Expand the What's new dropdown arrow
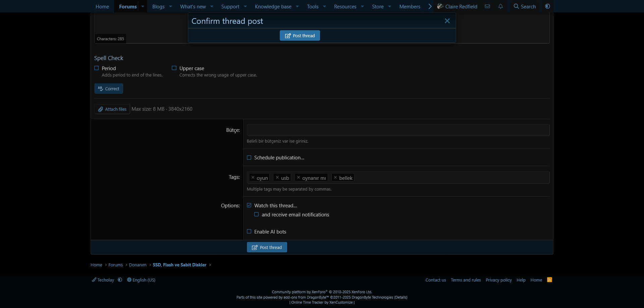The height and width of the screenshot is (308, 644). tap(212, 6)
